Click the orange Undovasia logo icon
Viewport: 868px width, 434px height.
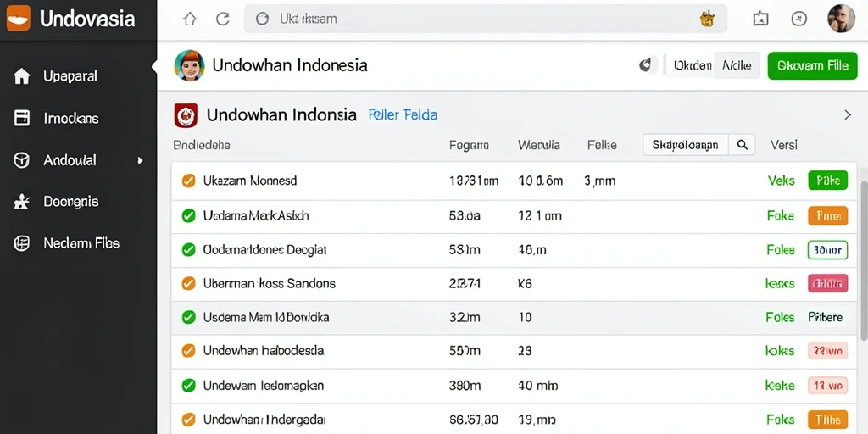[19, 19]
